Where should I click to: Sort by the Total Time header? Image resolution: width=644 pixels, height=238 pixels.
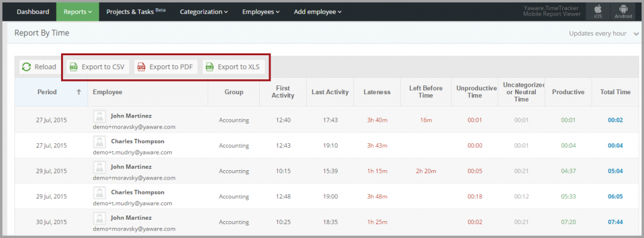pos(615,92)
